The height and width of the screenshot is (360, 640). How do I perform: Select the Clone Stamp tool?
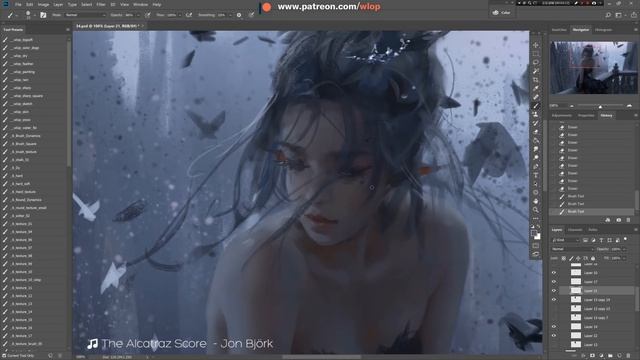[x=536, y=115]
